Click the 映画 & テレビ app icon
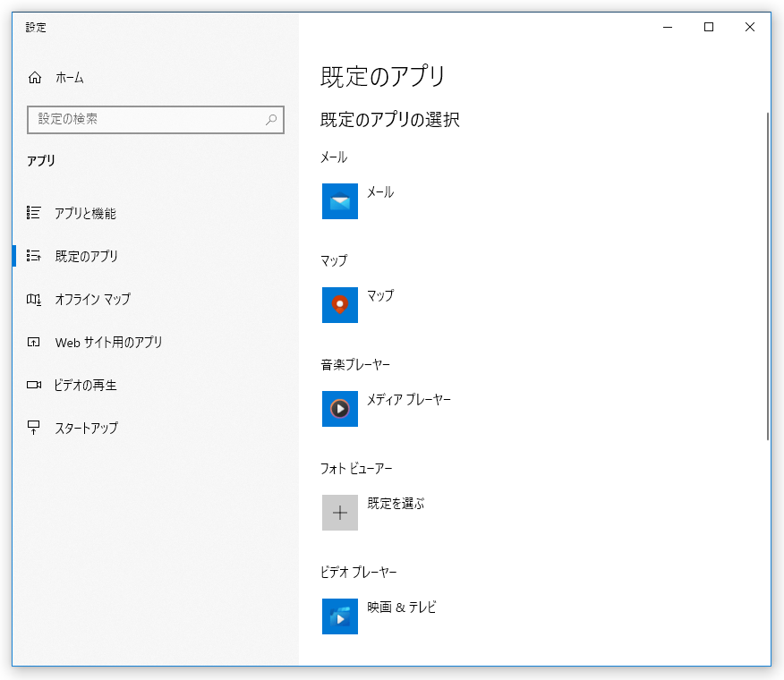 coord(340,616)
